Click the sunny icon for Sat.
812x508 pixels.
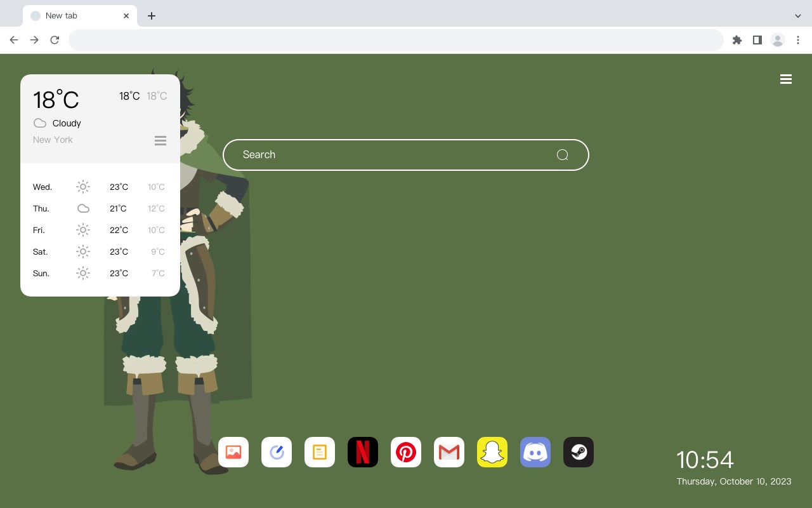tap(83, 251)
